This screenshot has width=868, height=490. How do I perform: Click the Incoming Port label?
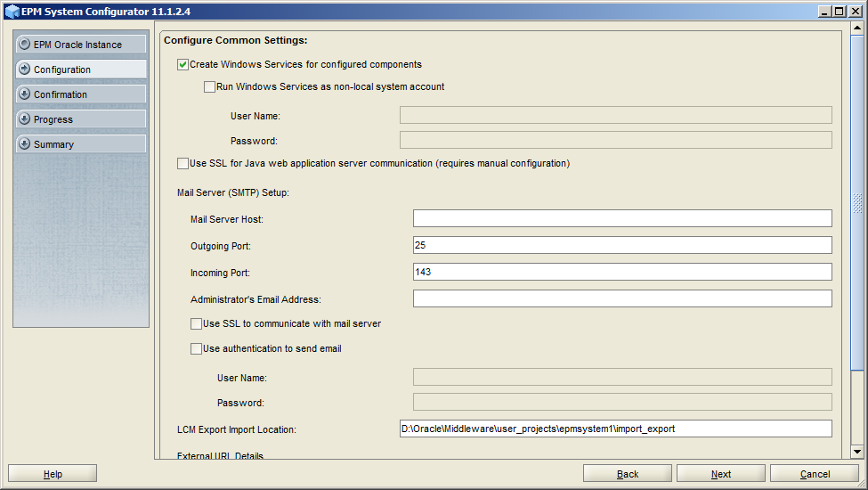(220, 273)
